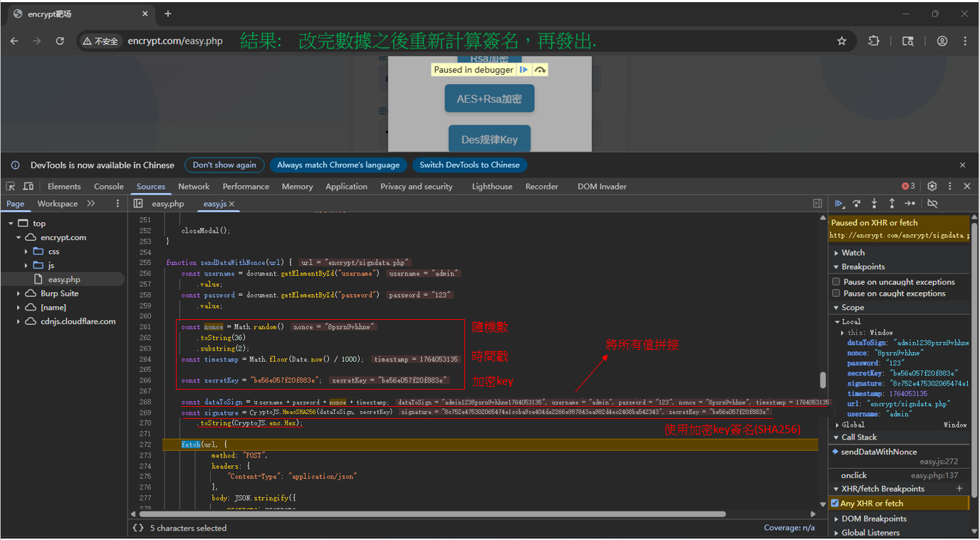Add XHR/fetch breakpoint plus icon
Screen dimensions: 980x540
pos(959,489)
